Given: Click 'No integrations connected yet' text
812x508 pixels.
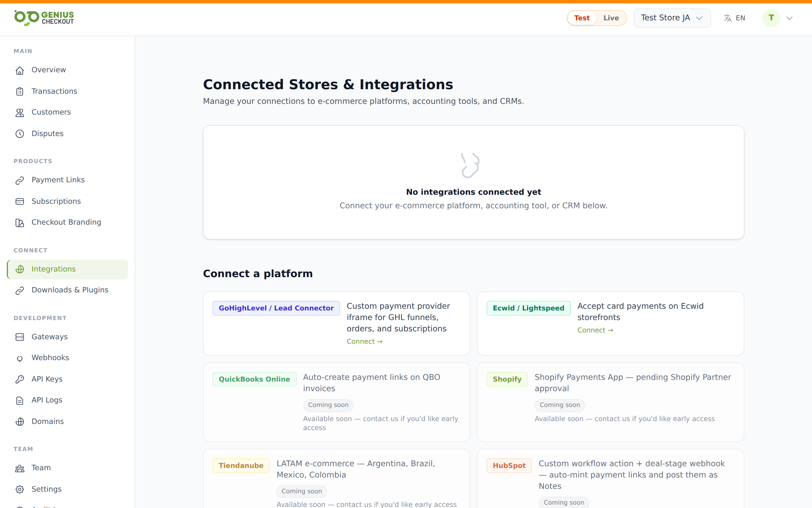Looking at the screenshot, I should coord(473,192).
